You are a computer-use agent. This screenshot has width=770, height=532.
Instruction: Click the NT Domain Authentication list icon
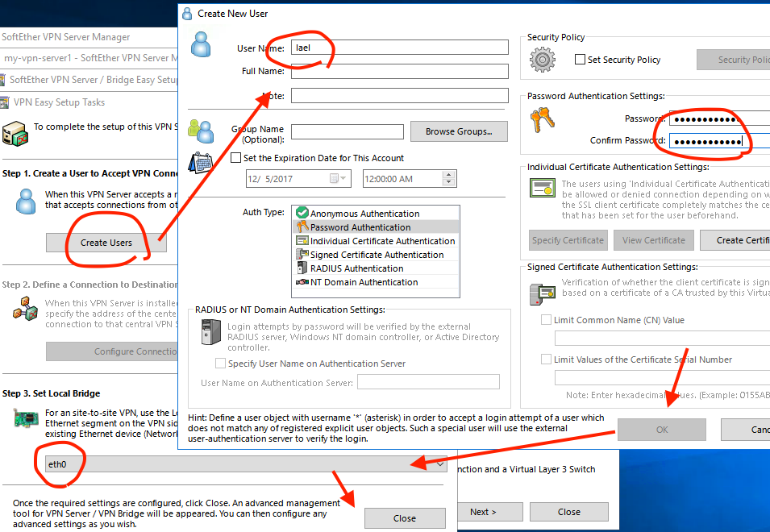(302, 281)
